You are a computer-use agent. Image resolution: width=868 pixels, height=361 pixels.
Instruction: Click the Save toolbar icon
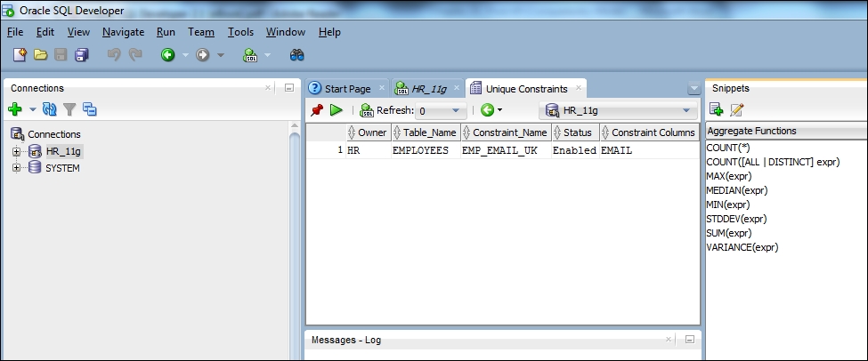tap(61, 55)
